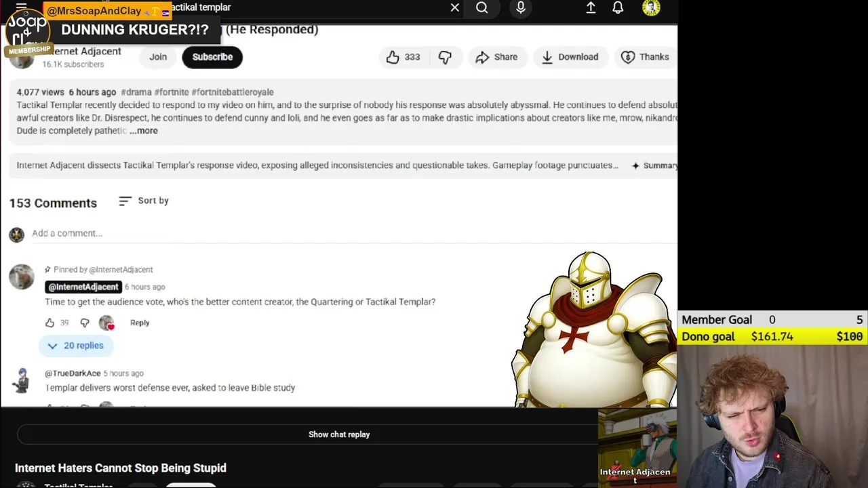This screenshot has height=488, width=868.
Task: Open @TrueDarkAce avatar thumbnail
Action: (x=22, y=380)
